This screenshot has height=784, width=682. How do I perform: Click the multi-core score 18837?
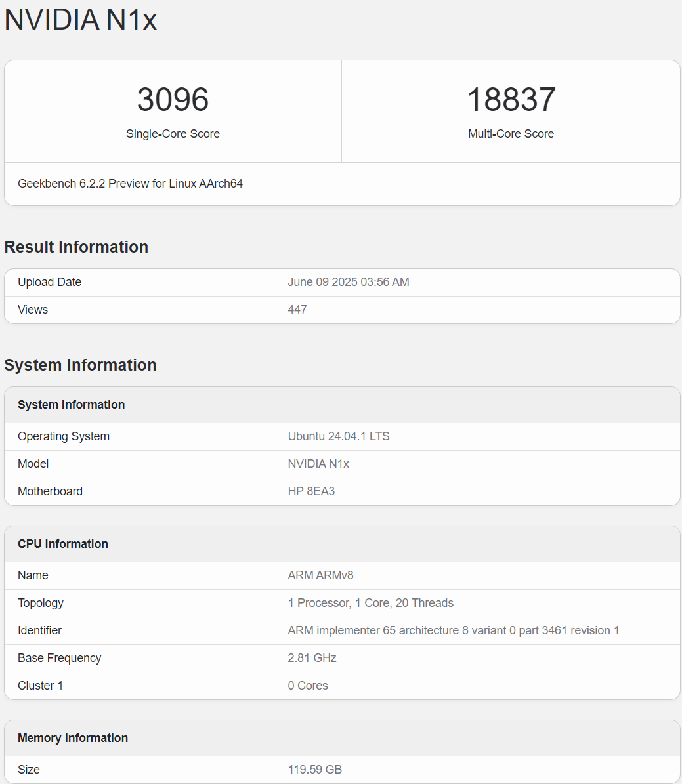pos(511,100)
